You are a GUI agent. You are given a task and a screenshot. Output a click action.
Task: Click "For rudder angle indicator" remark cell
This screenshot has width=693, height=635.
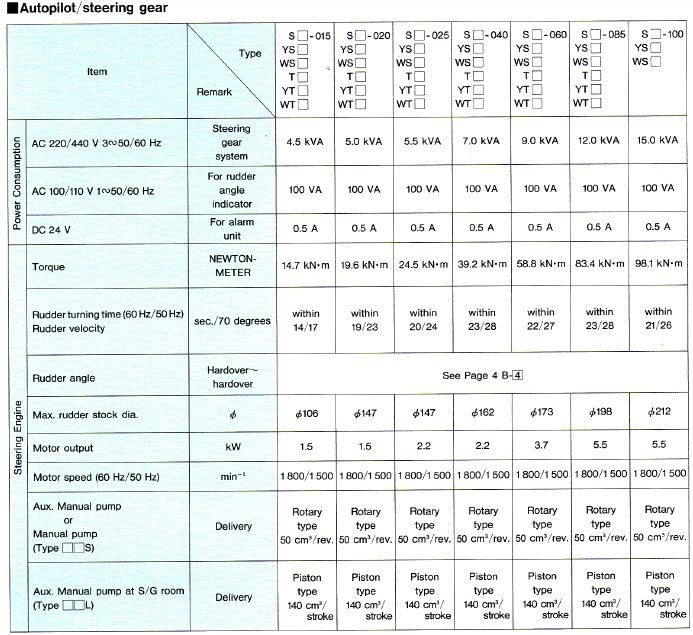point(232,190)
